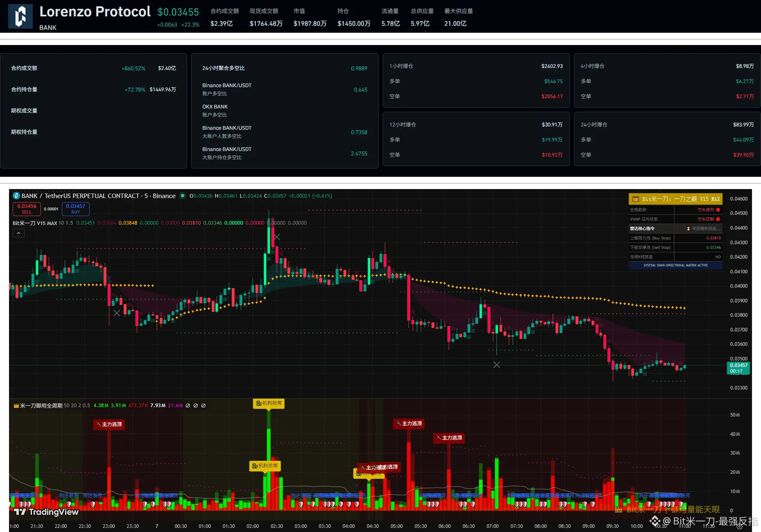Click the 50M label on the volume axis
This screenshot has width=761, height=532.
pos(735,415)
